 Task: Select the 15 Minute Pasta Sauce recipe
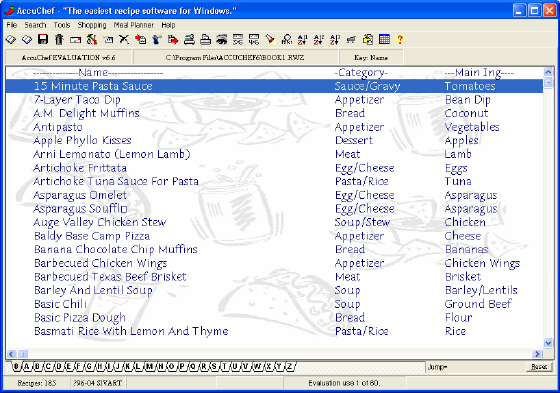pyautogui.click(x=274, y=86)
